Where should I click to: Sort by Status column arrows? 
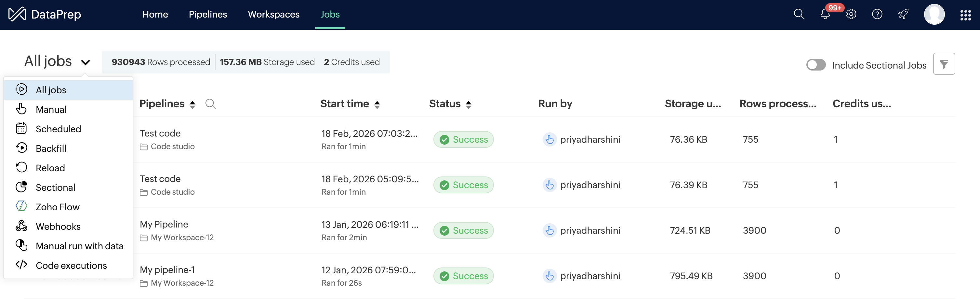tap(468, 105)
